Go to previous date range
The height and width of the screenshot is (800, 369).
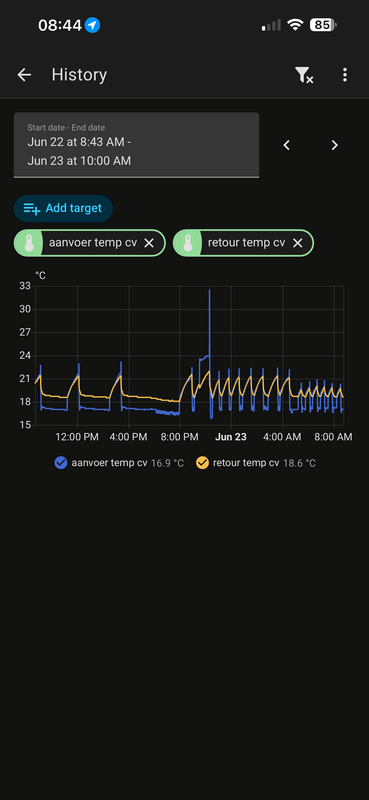click(287, 145)
